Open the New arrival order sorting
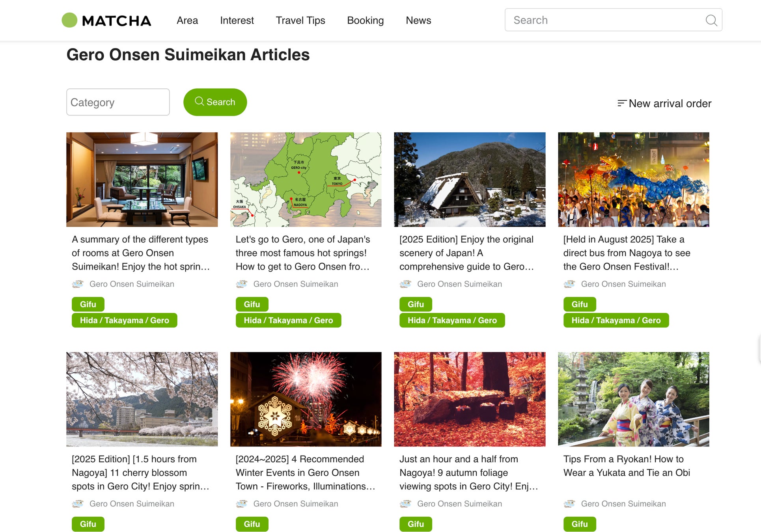This screenshot has height=532, width=761. pyautogui.click(x=664, y=103)
